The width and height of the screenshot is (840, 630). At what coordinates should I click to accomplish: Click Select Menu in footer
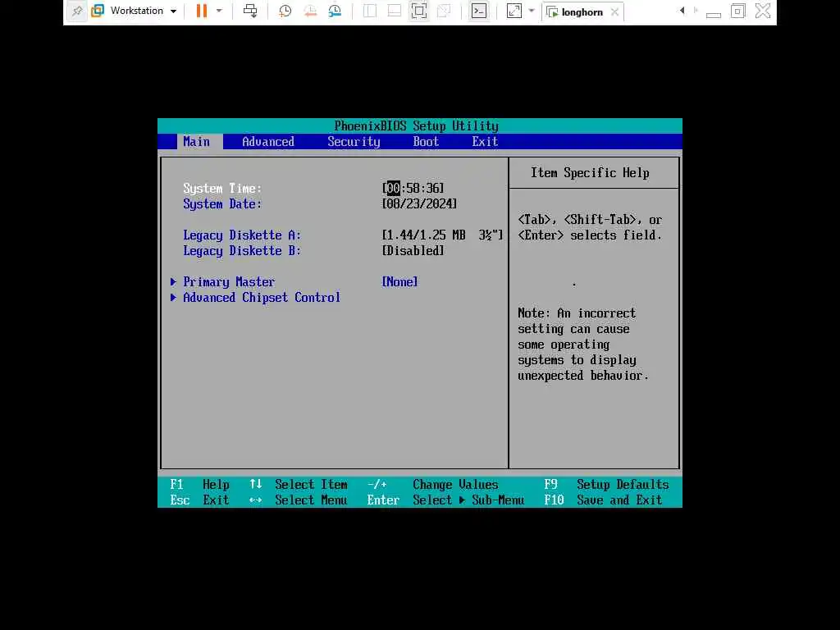click(311, 500)
